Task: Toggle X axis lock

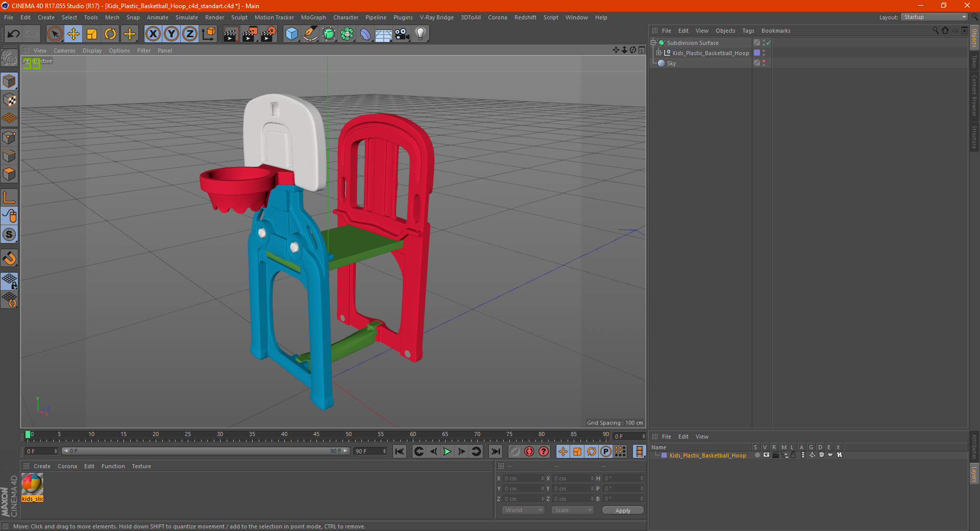Action: point(153,34)
